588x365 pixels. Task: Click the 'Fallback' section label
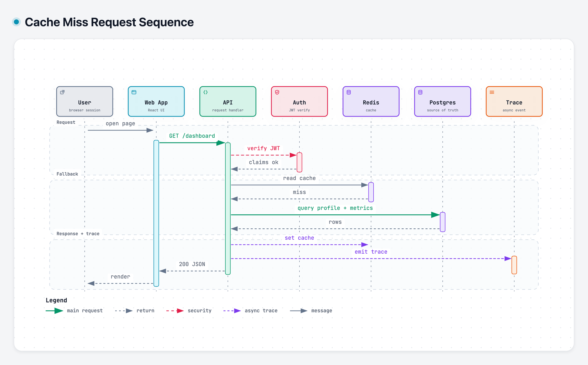(67, 174)
